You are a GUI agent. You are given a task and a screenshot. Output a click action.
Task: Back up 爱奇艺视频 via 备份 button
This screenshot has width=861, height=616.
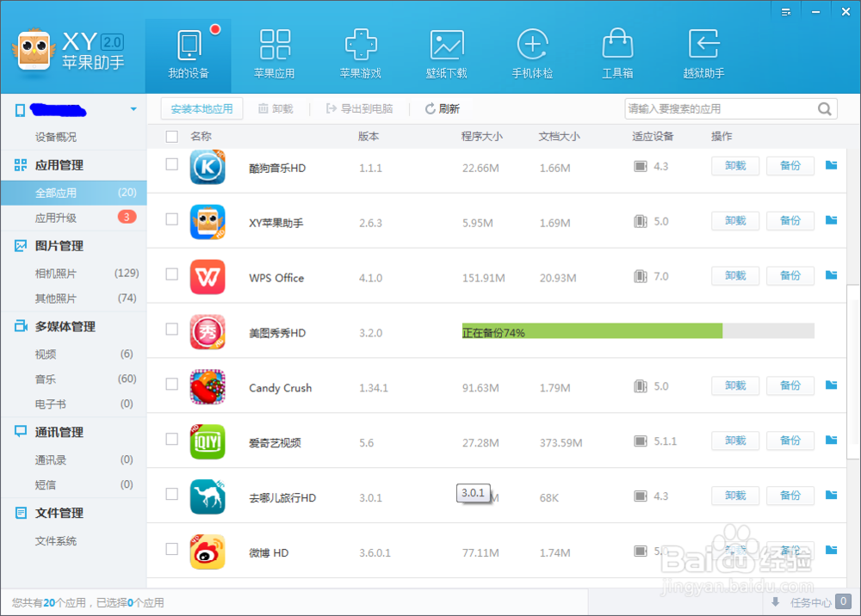click(x=790, y=440)
